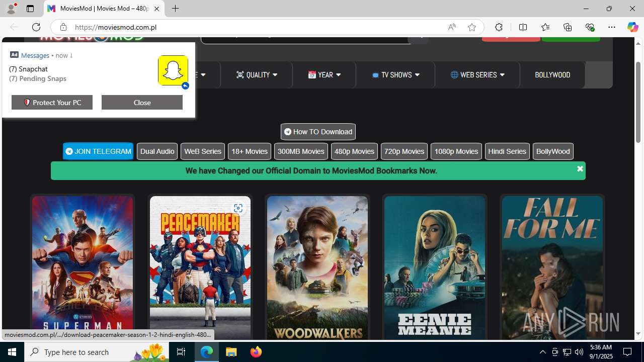Viewport: 644px width, 362px height.
Task: Open a new tab with plus icon
Action: coord(175,9)
